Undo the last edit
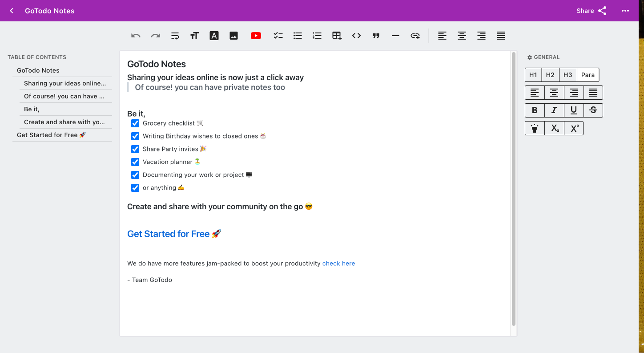The height and width of the screenshot is (353, 644). [136, 36]
